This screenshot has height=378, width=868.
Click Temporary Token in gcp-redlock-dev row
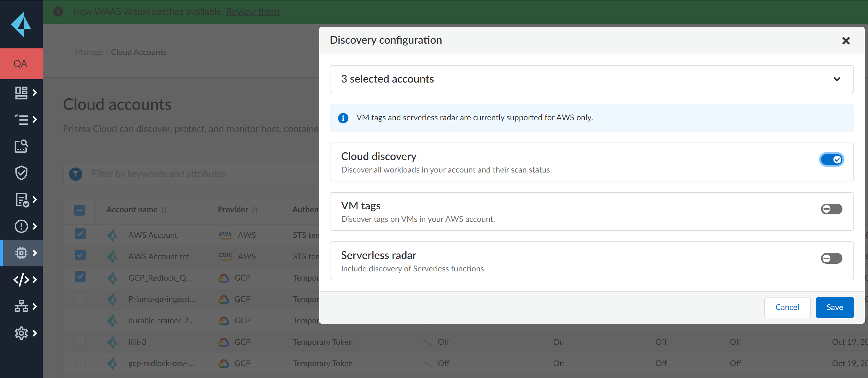pos(322,363)
